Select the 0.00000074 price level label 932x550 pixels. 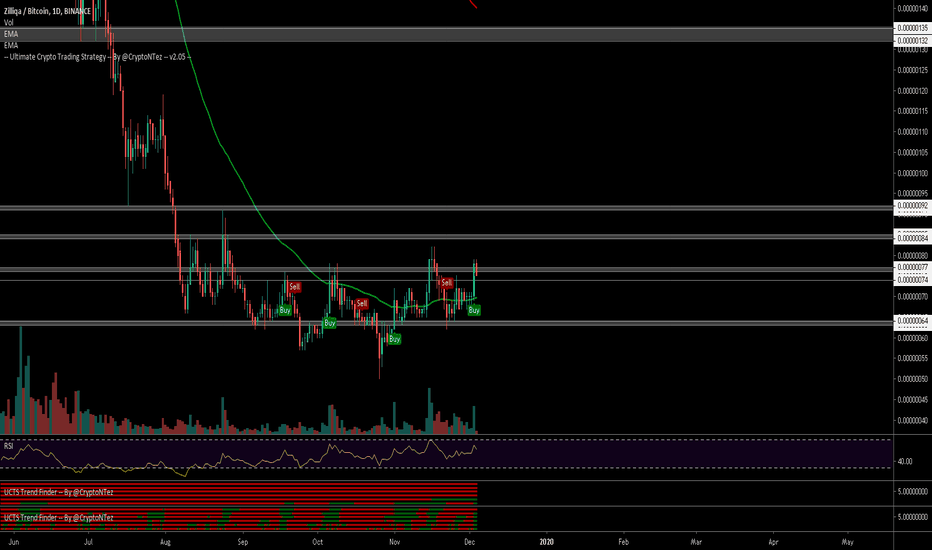(912, 279)
